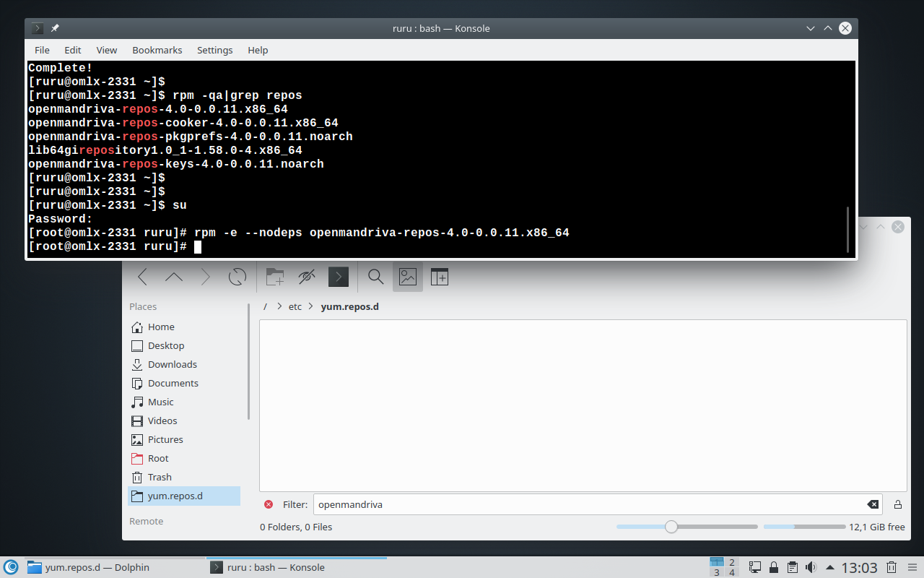Reload the current Dolphin folder view
Image resolution: width=924 pixels, height=578 pixels.
point(237,277)
